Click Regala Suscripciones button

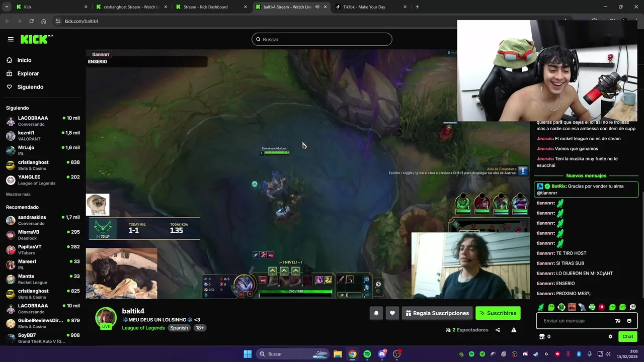pos(437,313)
